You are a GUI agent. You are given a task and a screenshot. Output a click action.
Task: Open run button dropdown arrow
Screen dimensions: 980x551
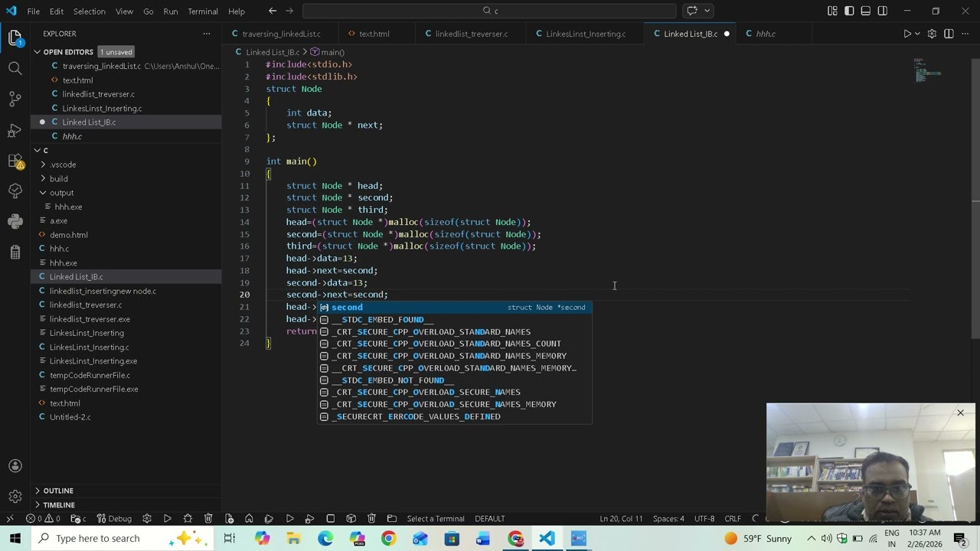coord(918,34)
